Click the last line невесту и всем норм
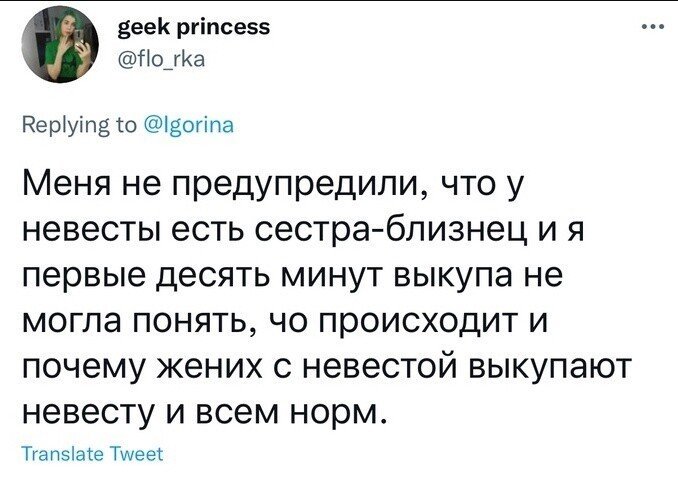The image size is (678, 480). 203,413
